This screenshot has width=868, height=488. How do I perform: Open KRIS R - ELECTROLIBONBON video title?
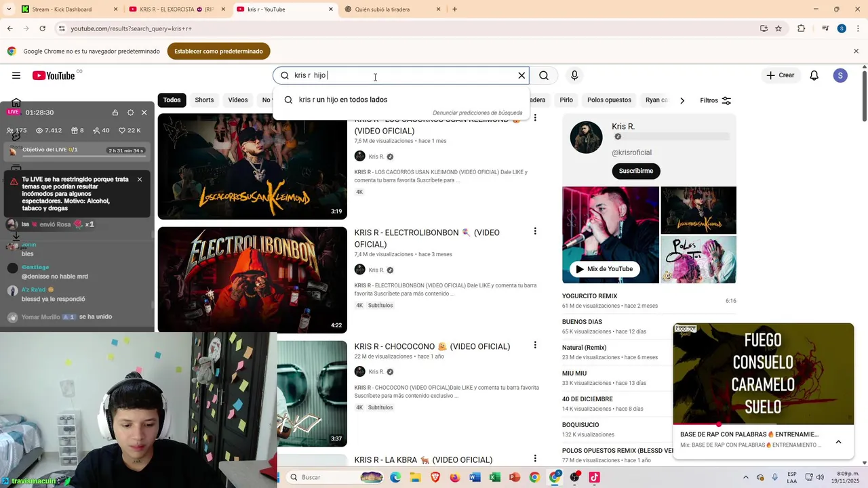coord(427,238)
